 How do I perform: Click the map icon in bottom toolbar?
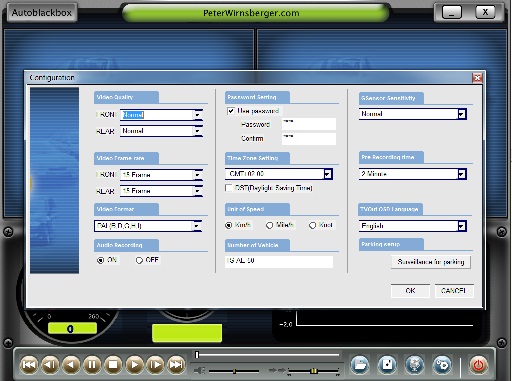[x=414, y=365]
